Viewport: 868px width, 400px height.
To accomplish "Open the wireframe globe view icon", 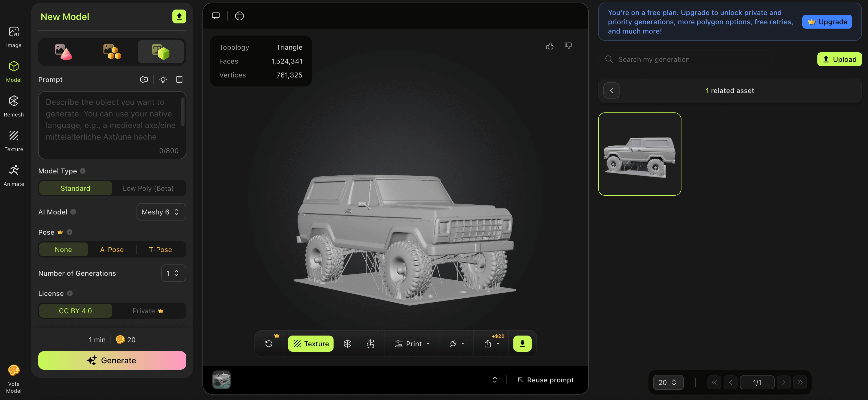I will (x=239, y=16).
